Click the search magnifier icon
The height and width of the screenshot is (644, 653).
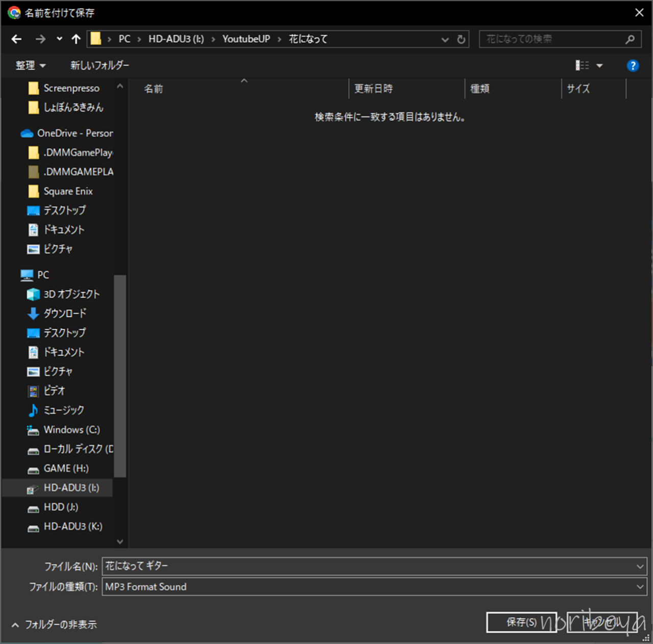click(x=631, y=39)
